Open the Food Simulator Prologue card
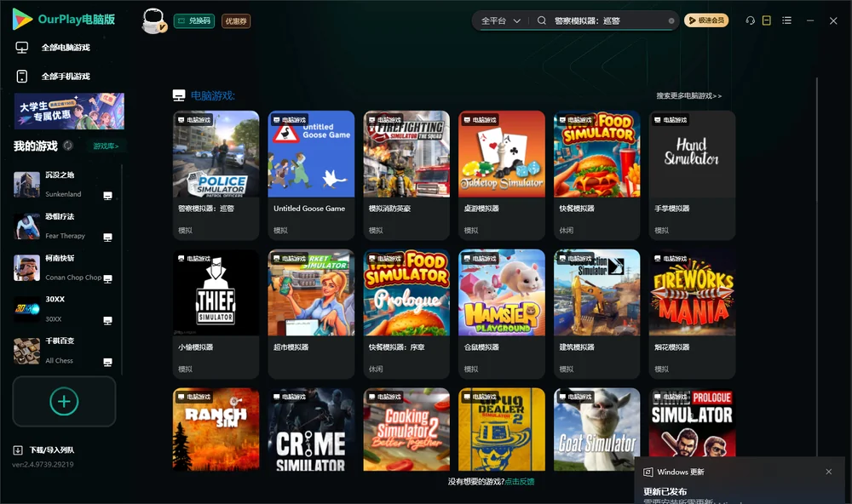Image resolution: width=852 pixels, height=504 pixels. tap(406, 314)
